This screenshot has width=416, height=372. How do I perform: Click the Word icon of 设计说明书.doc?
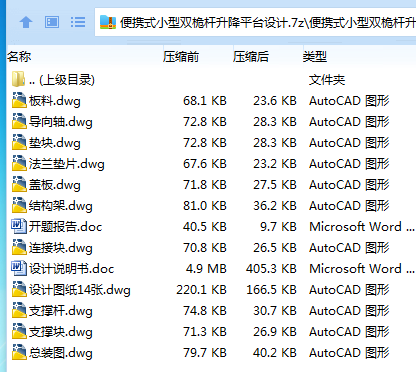(19, 268)
